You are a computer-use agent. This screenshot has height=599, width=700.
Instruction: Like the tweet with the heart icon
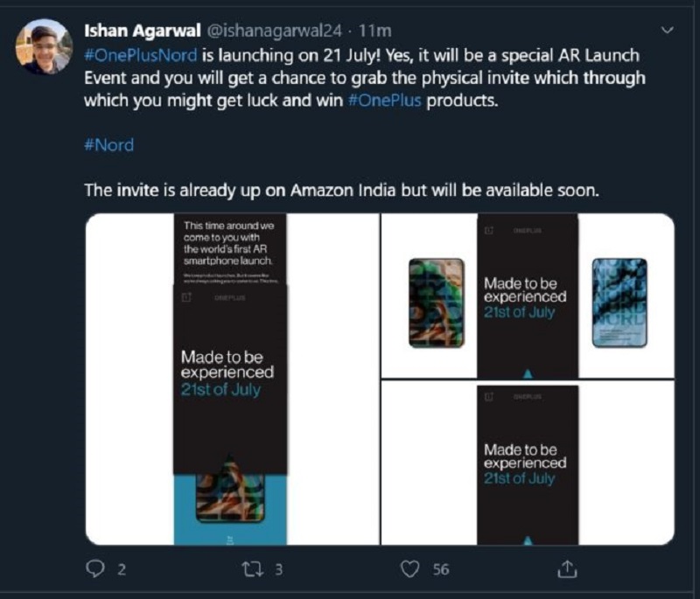[x=409, y=569]
